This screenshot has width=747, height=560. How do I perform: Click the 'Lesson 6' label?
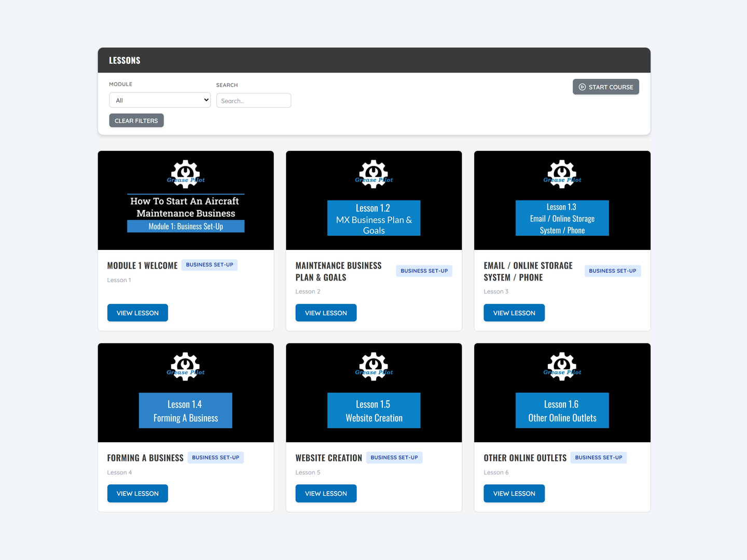pos(496,472)
